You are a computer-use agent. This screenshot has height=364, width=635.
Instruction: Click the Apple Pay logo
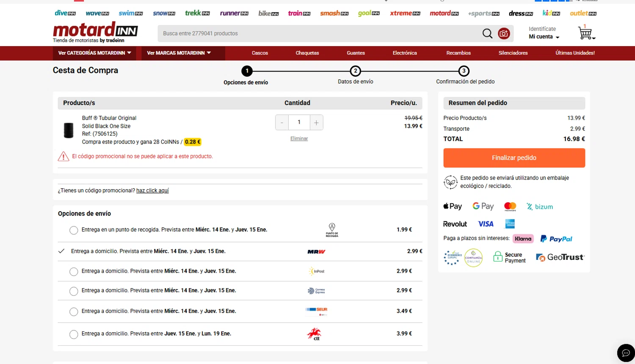[x=453, y=206]
